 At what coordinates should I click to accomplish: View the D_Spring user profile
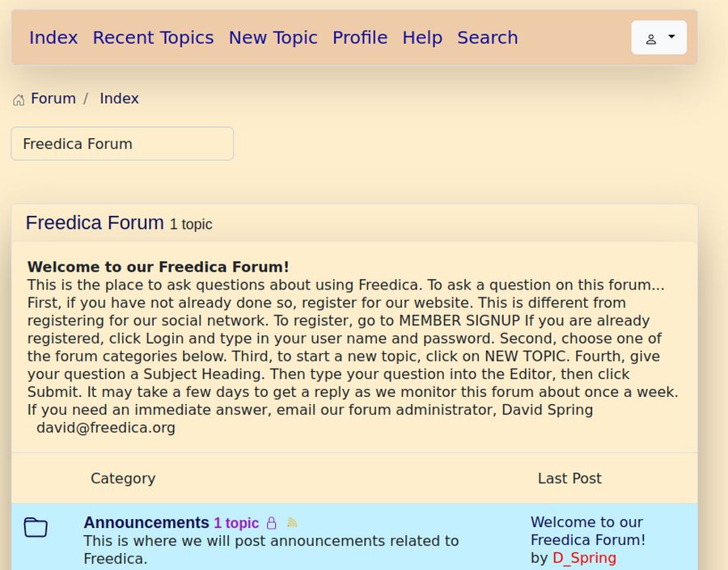click(584, 558)
